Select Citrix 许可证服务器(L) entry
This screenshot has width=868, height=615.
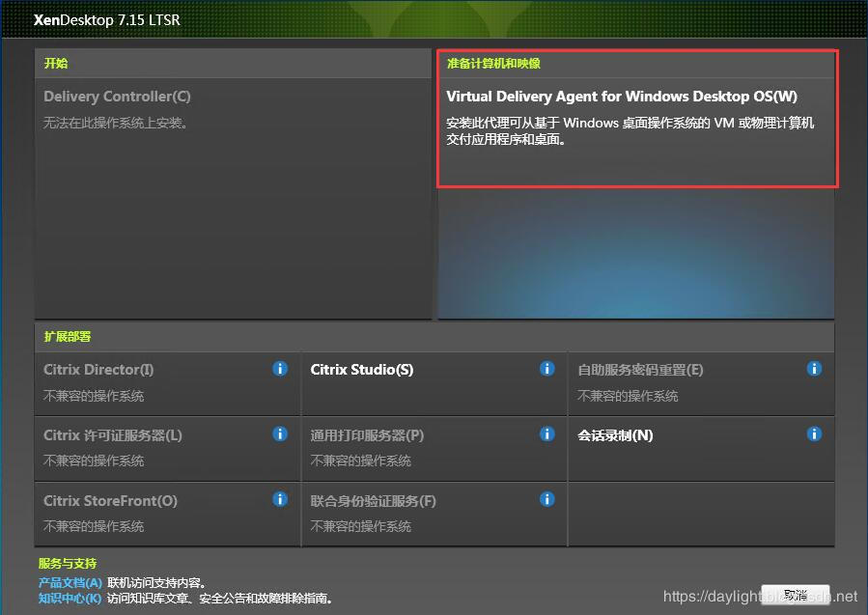(112, 435)
